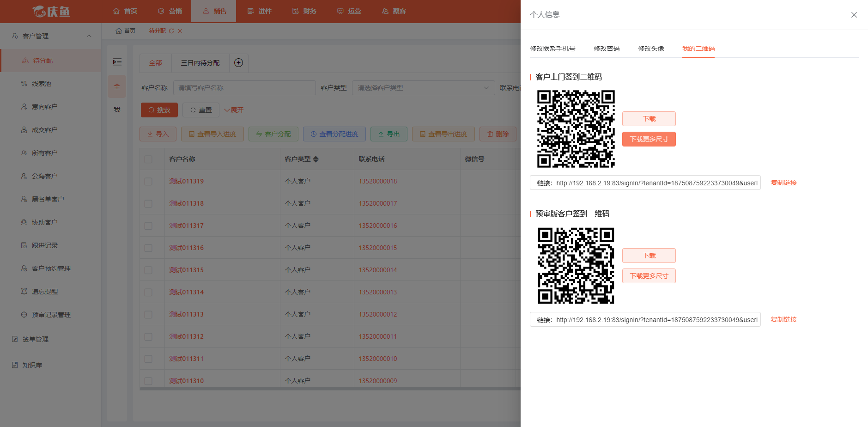The height and width of the screenshot is (427, 868).
Task: Check the row 测试011319 checkbox
Action: (148, 181)
